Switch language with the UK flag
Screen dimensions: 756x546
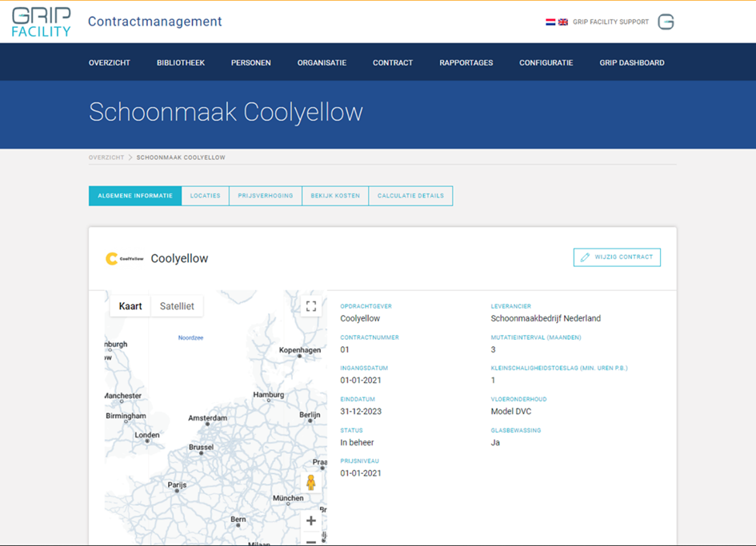tap(562, 22)
